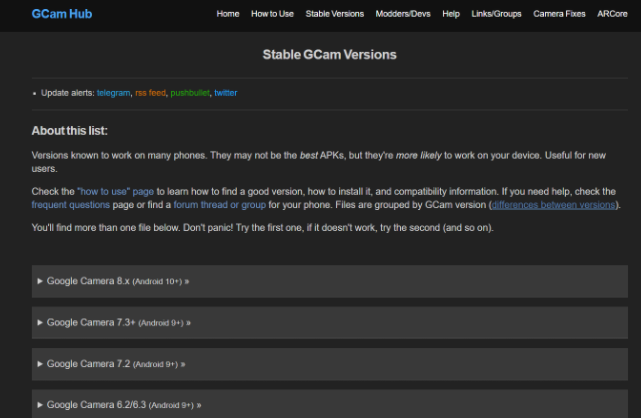Open Stable Versions navigation link
Viewport: 641px width, 418px height.
coord(335,15)
